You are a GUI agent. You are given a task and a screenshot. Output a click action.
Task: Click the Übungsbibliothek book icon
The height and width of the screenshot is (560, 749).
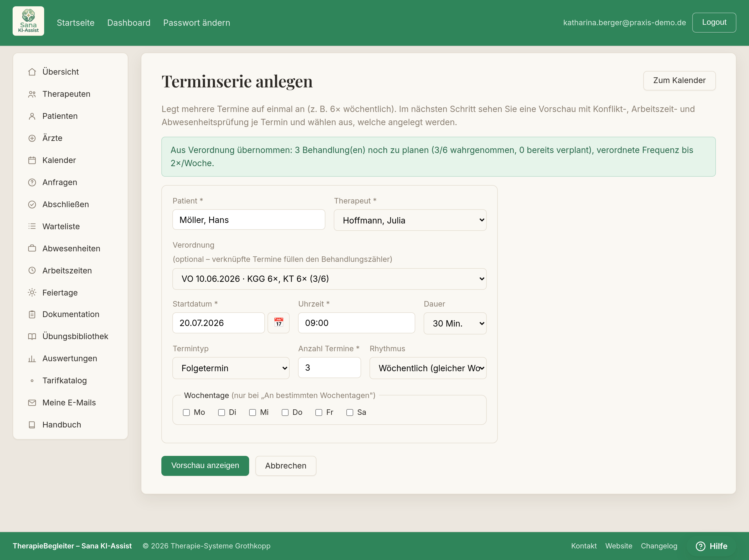[32, 337]
